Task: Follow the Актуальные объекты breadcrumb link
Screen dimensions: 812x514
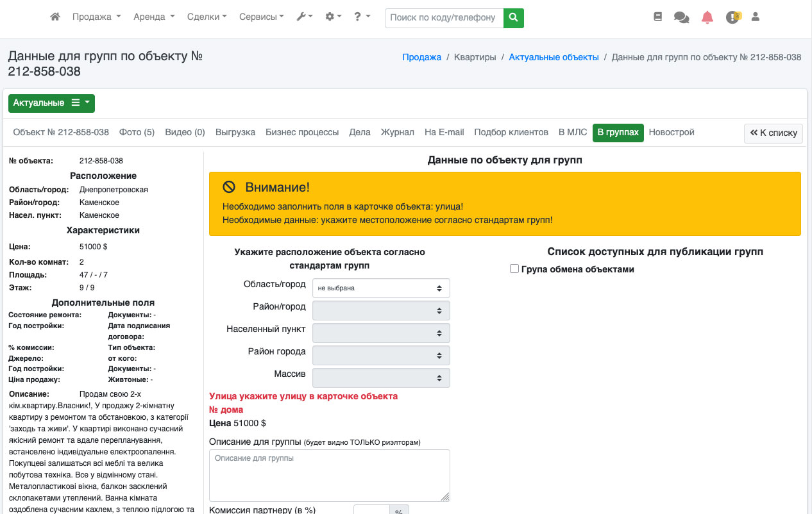Action: [x=554, y=57]
